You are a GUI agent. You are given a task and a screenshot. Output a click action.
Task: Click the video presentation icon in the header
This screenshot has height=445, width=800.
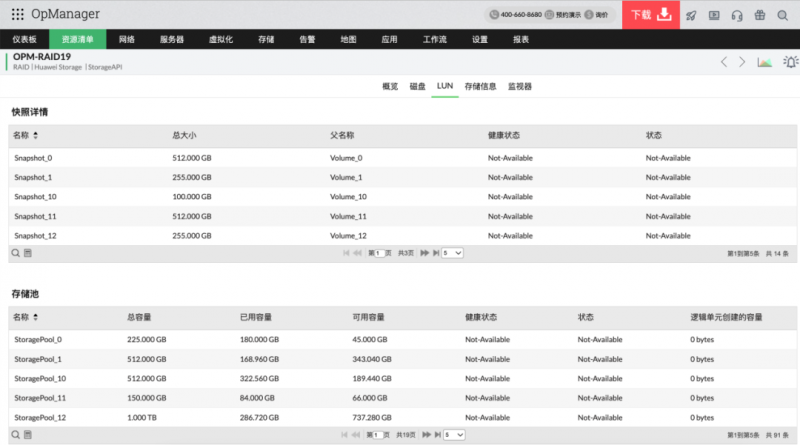click(714, 15)
